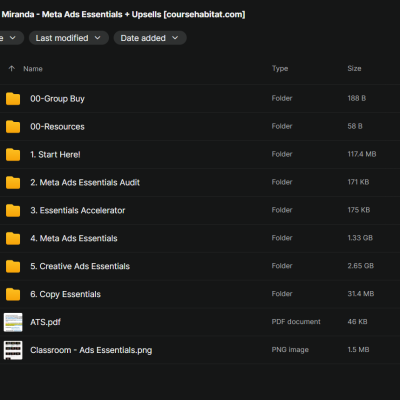
Task: Click the 1.33 GB size value
Action: [360, 238]
